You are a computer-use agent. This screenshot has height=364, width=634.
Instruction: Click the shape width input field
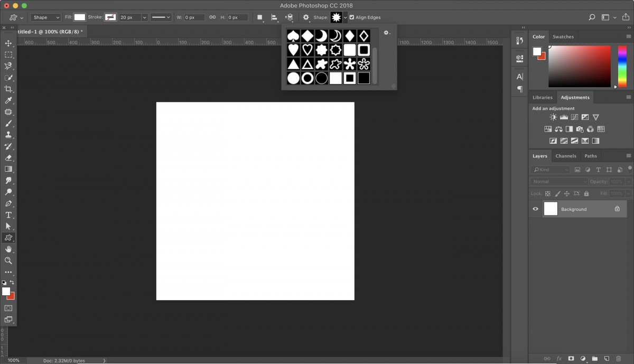click(x=193, y=17)
